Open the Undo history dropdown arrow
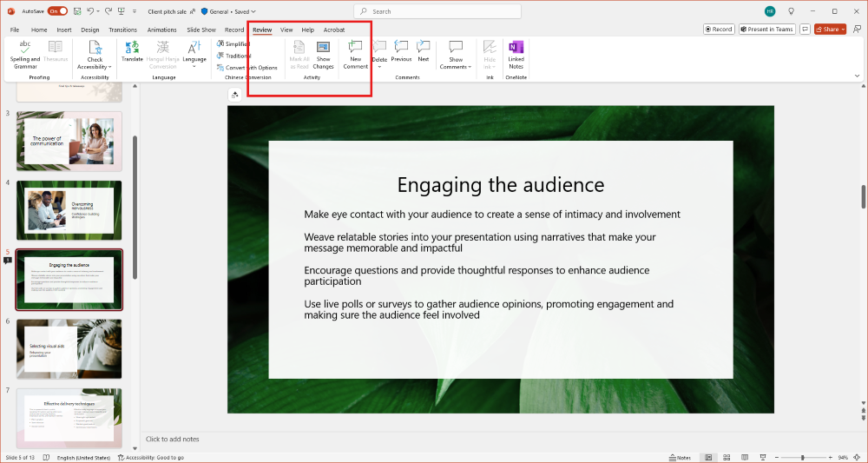The image size is (868, 463). pyautogui.click(x=98, y=11)
